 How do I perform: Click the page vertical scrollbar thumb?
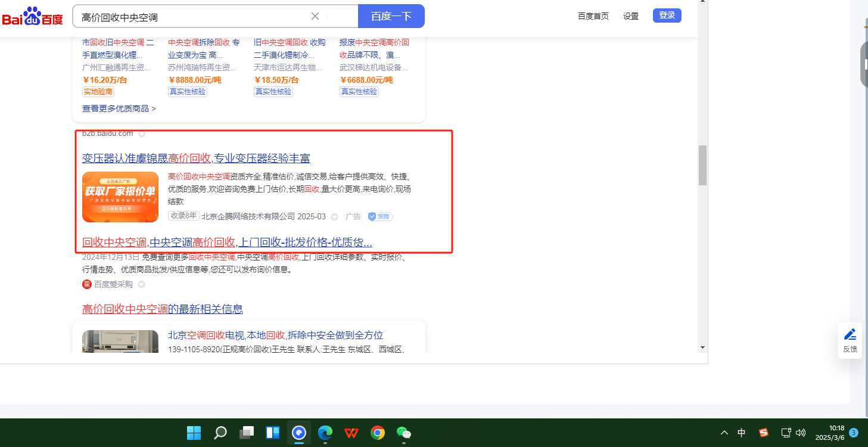coord(702,164)
